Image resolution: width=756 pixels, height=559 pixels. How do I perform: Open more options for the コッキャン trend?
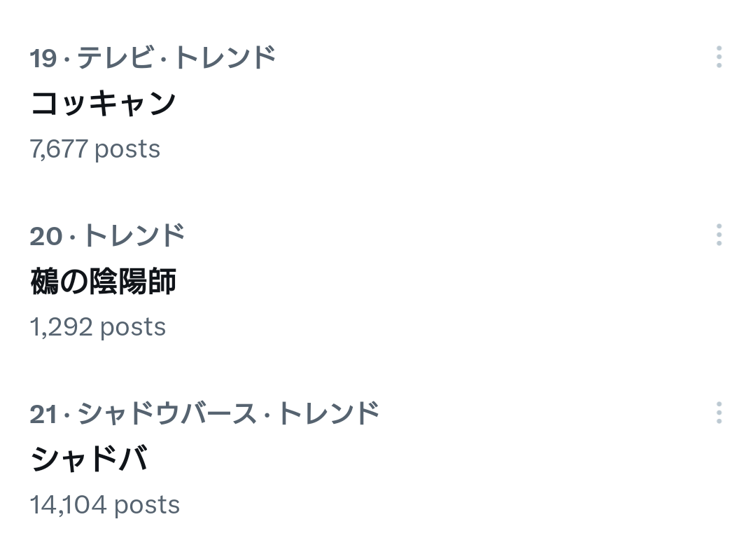coord(719,57)
